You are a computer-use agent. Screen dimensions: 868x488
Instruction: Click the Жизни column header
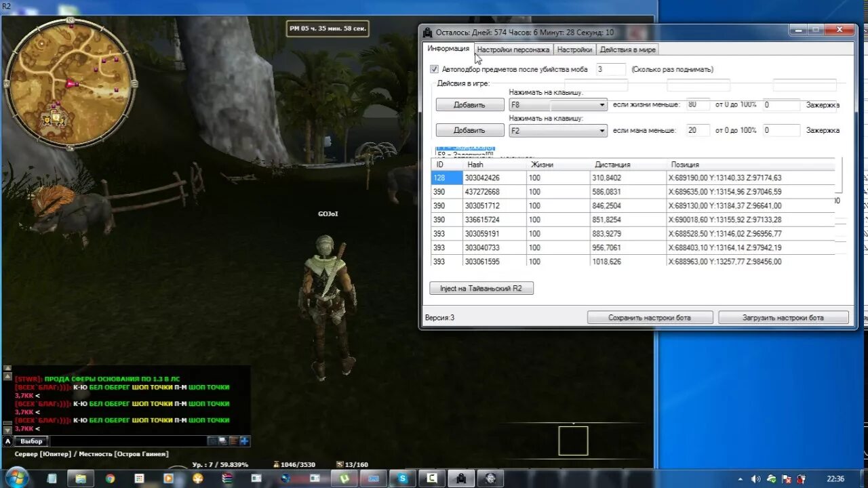(x=558, y=165)
